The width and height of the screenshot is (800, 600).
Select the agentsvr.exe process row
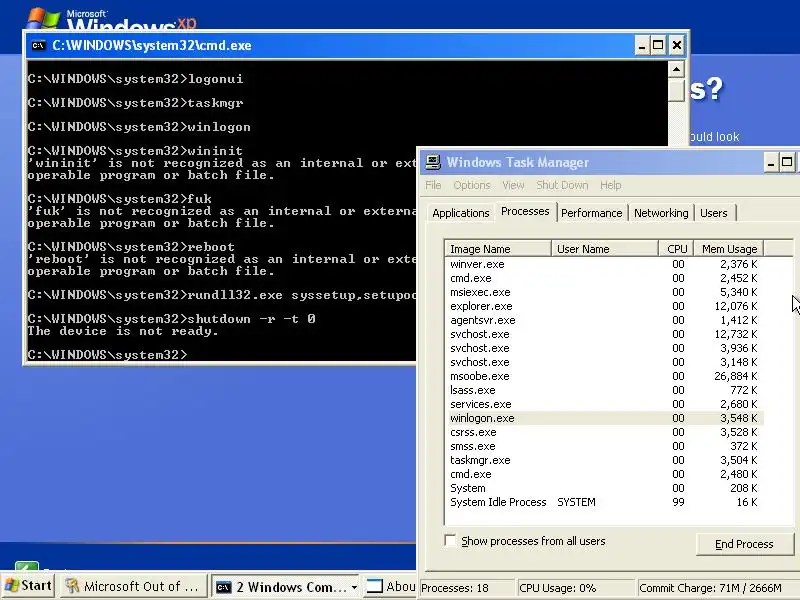(604, 320)
